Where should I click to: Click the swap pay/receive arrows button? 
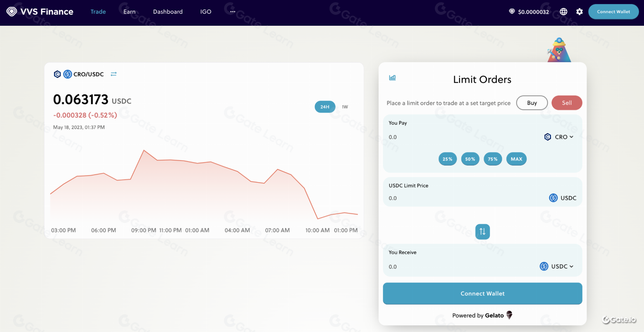(x=482, y=232)
